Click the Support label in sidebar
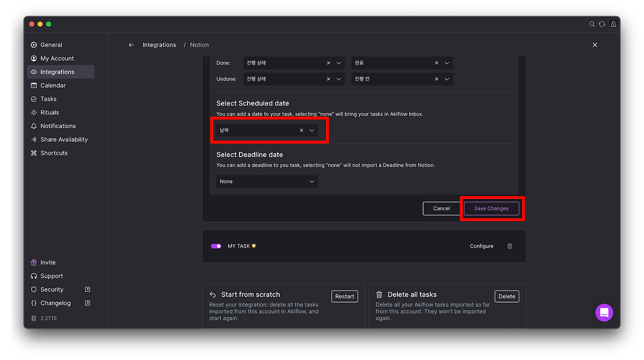 tap(51, 276)
